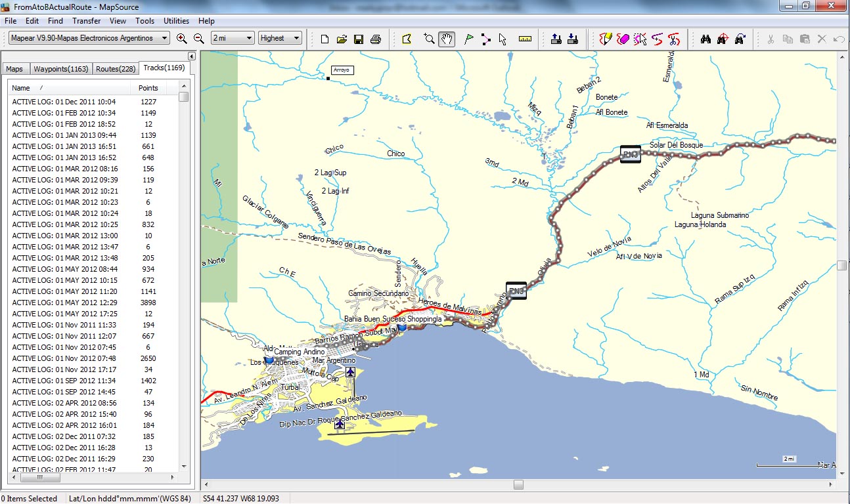Click the New file icon

coord(324,39)
